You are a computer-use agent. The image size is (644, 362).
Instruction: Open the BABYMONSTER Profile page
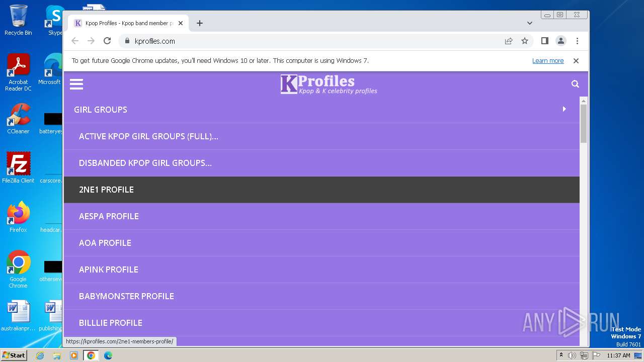tap(321, 296)
